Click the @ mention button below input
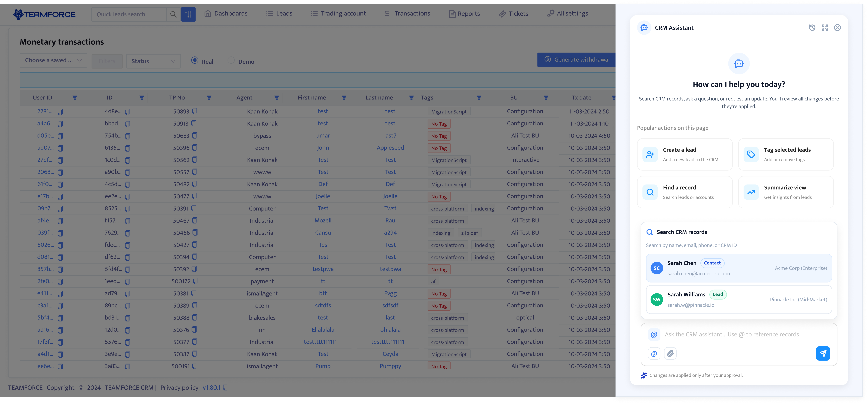 [654, 354]
